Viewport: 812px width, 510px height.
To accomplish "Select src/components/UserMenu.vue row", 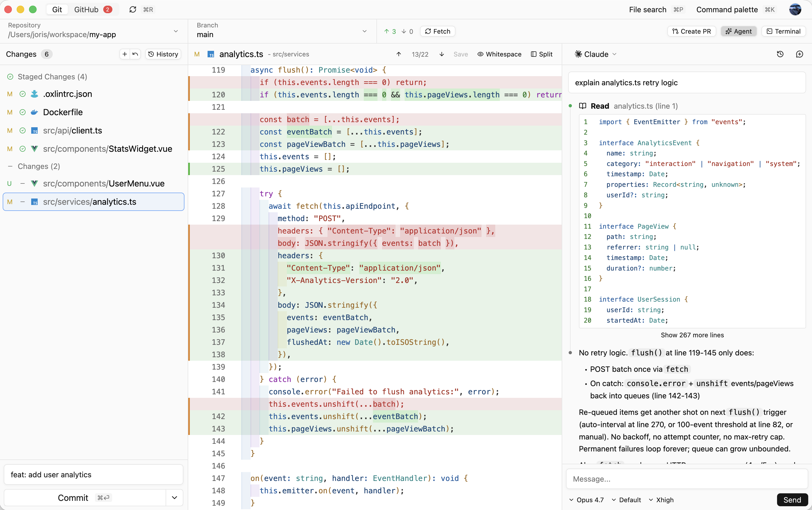I will 94,183.
